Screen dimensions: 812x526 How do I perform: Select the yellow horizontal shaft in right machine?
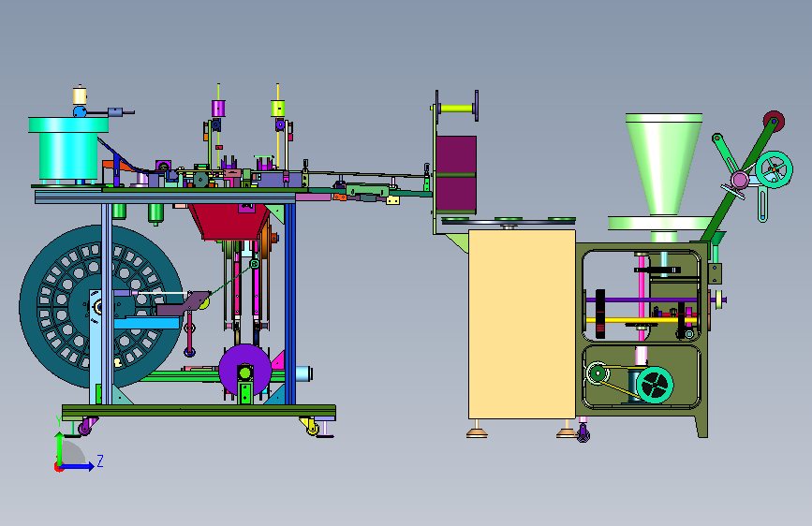click(x=641, y=320)
